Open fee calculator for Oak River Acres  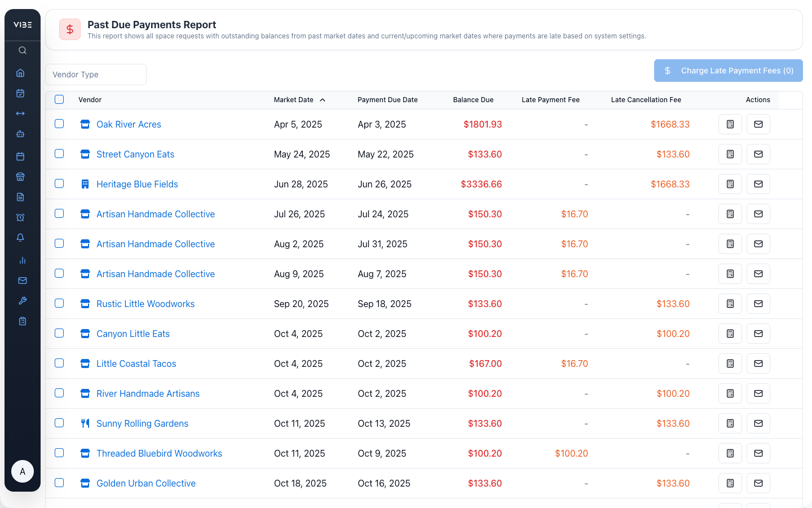pos(730,124)
